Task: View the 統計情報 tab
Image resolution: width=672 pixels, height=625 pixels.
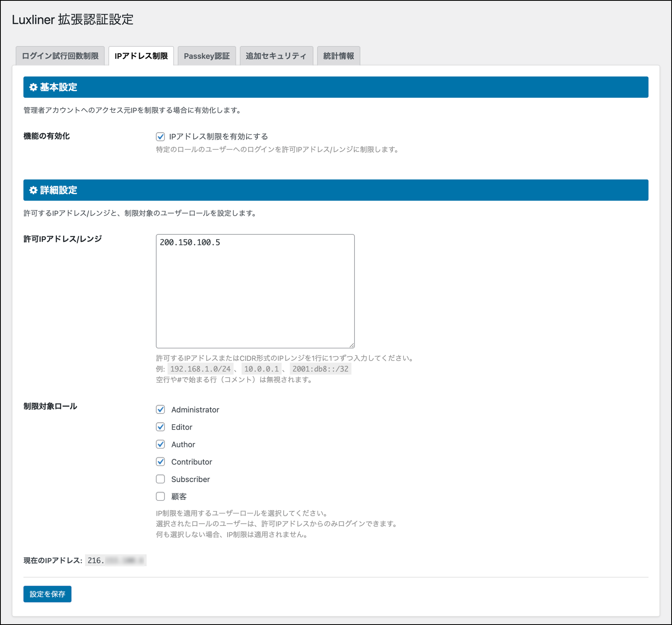Action: coord(338,56)
